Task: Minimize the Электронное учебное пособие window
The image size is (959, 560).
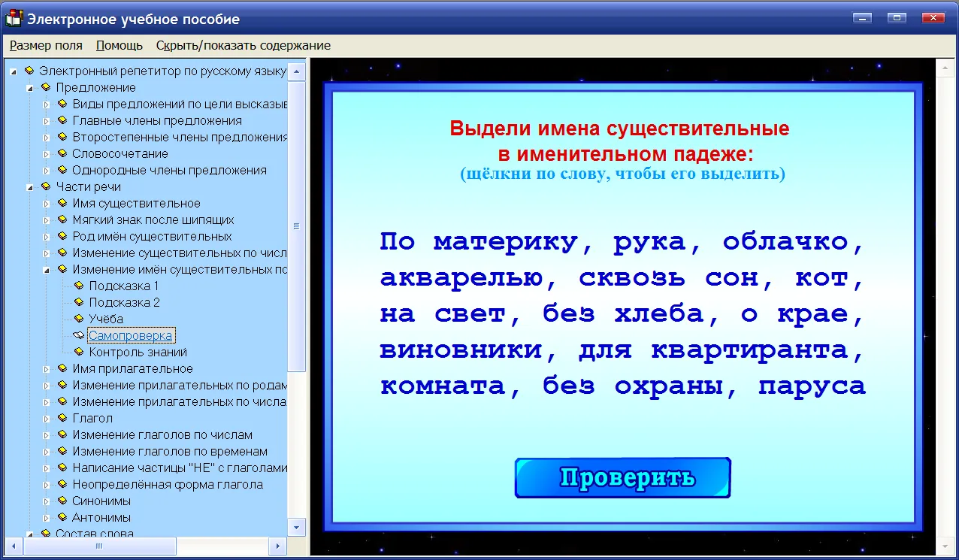Action: click(861, 17)
